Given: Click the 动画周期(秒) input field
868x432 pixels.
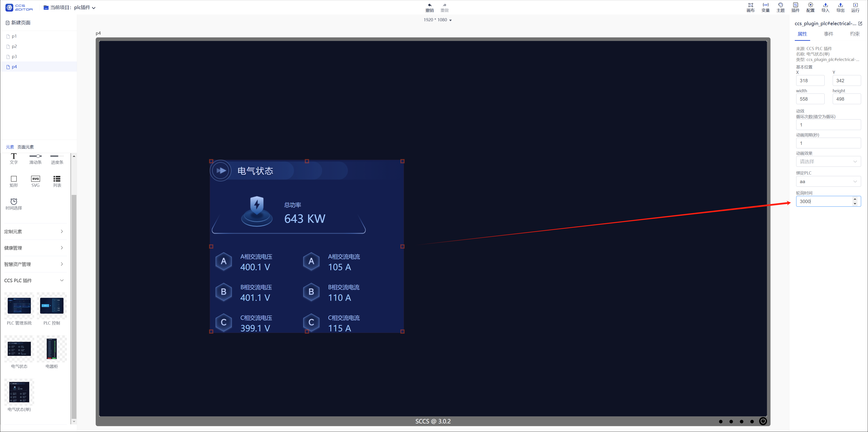Looking at the screenshot, I should (x=828, y=143).
